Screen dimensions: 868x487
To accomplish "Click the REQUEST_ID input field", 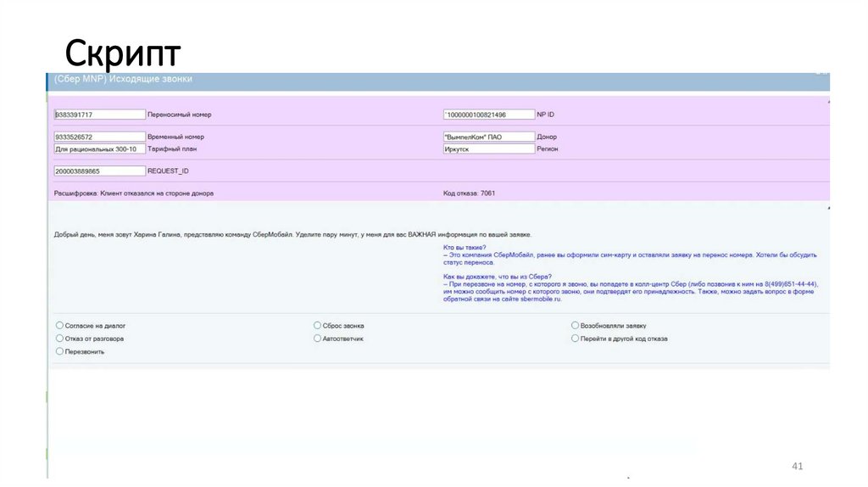I will pyautogui.click(x=100, y=171).
